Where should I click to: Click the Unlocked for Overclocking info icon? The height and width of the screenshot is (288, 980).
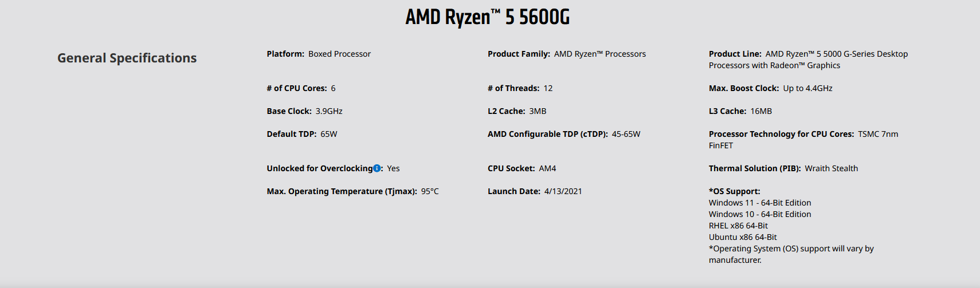(x=377, y=168)
